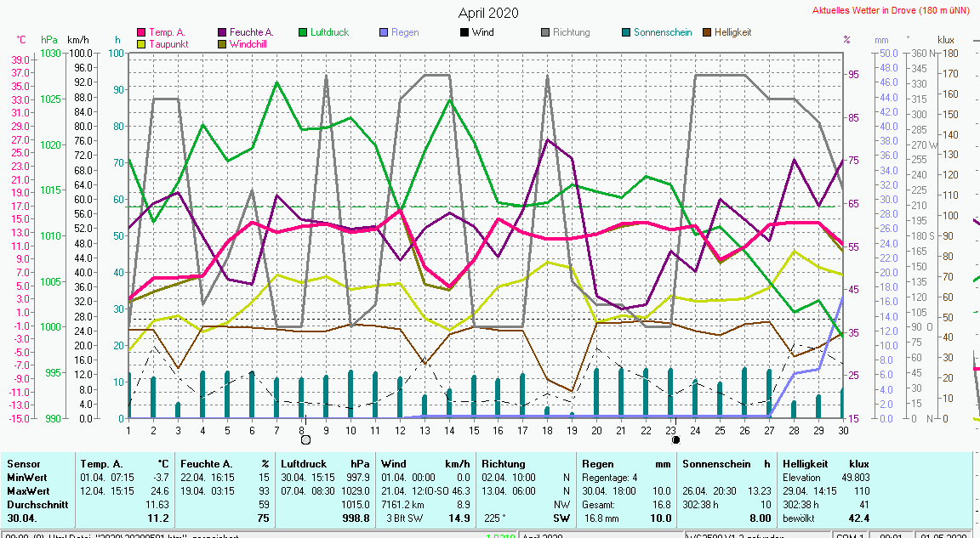
Task: Click the yellow Taupunkt legend square
Action: 141,44
